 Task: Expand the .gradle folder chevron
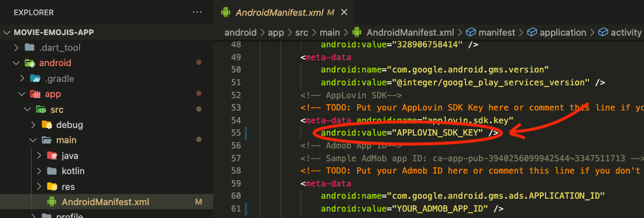click(x=23, y=79)
